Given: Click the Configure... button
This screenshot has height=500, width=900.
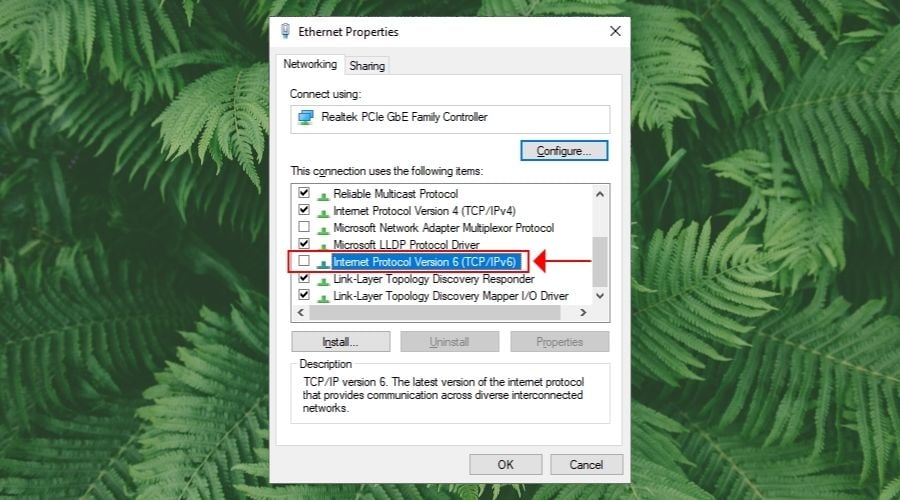Looking at the screenshot, I should 564,150.
